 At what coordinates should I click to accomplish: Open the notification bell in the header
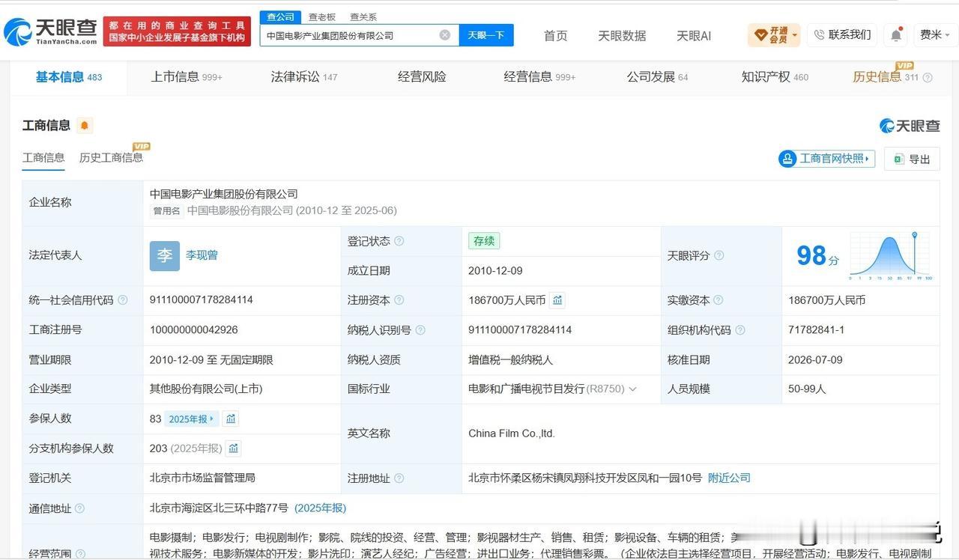pos(897,35)
